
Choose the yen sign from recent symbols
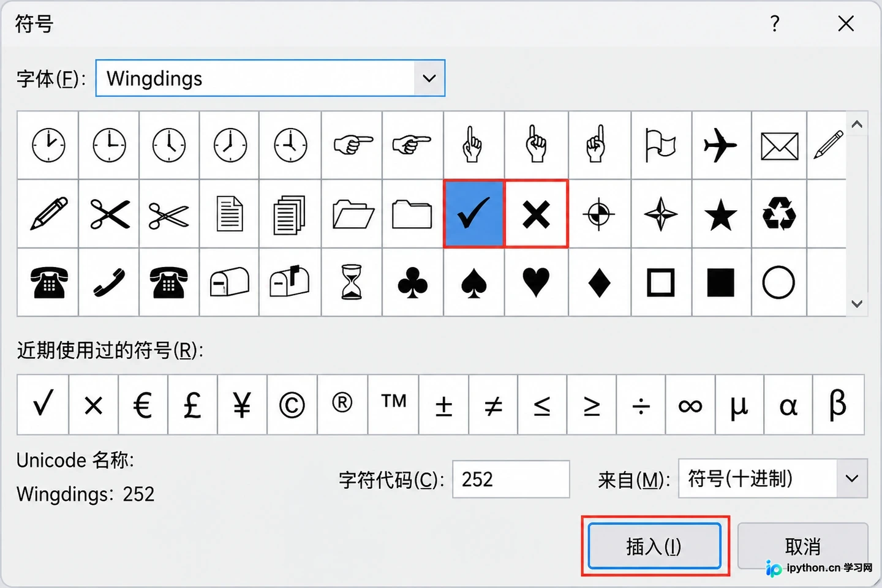tap(242, 405)
